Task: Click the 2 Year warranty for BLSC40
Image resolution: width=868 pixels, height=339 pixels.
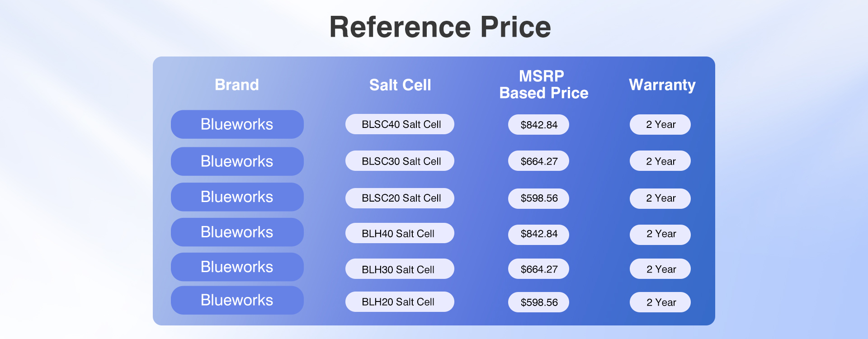Action: click(660, 125)
